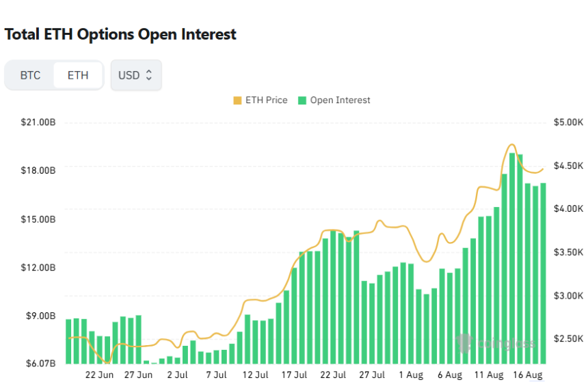
Task: Click the 1 Aug date label
Action: [x=411, y=375]
